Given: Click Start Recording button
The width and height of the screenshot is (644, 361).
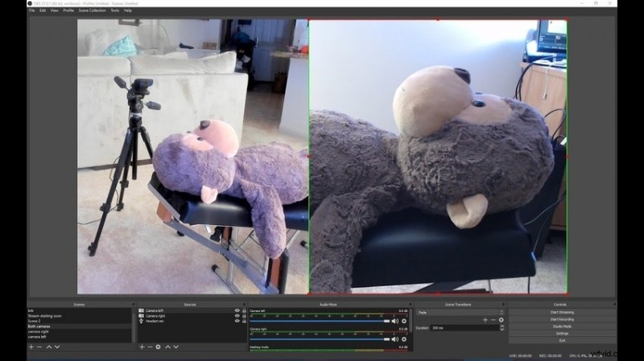Looking at the screenshot, I should pyautogui.click(x=561, y=319).
